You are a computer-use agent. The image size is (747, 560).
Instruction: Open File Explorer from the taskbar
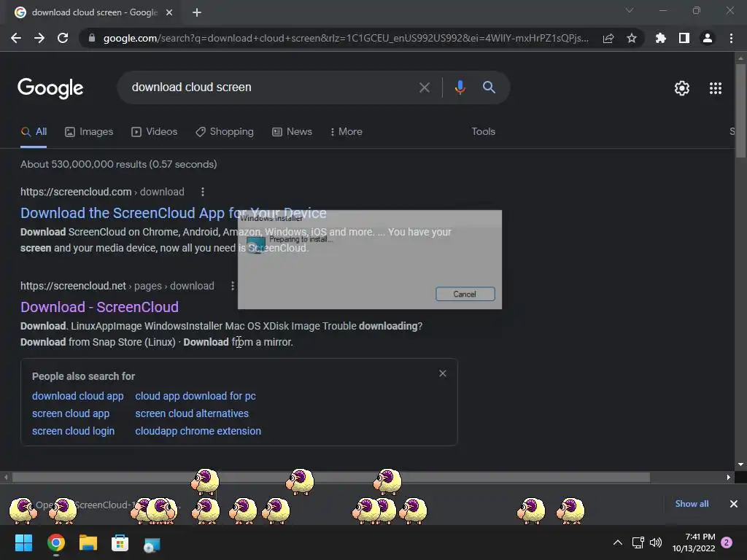tap(88, 542)
